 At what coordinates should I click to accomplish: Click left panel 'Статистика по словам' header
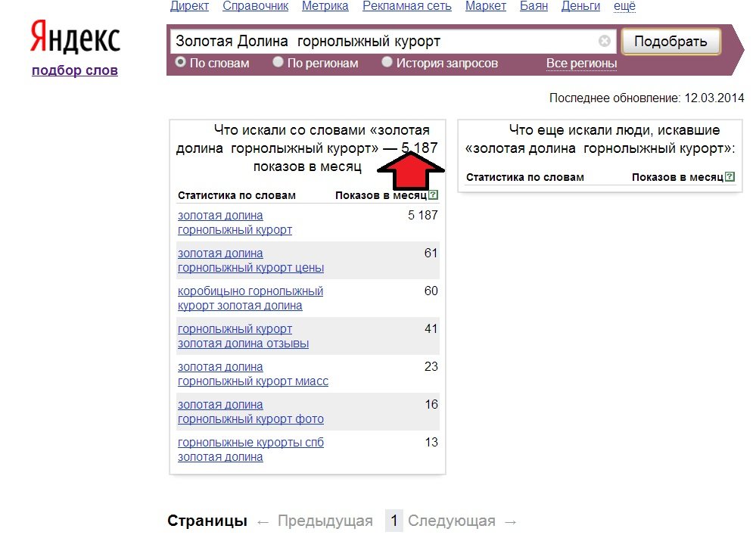[x=237, y=195]
